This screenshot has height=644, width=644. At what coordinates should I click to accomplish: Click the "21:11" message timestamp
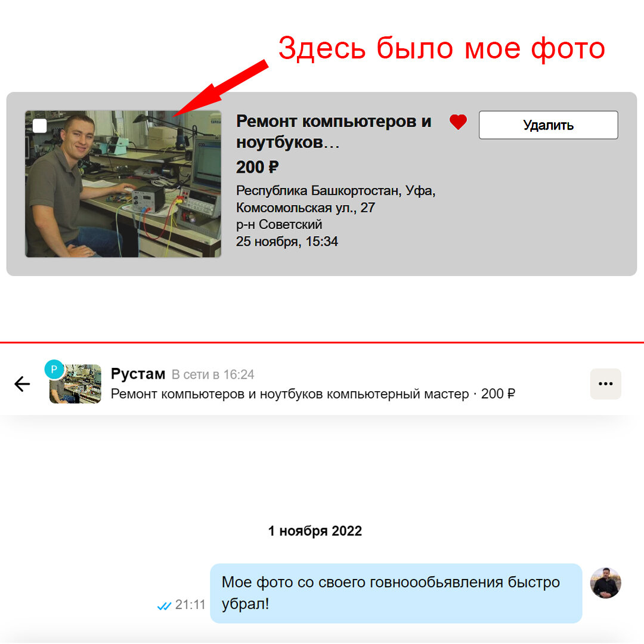tap(191, 605)
